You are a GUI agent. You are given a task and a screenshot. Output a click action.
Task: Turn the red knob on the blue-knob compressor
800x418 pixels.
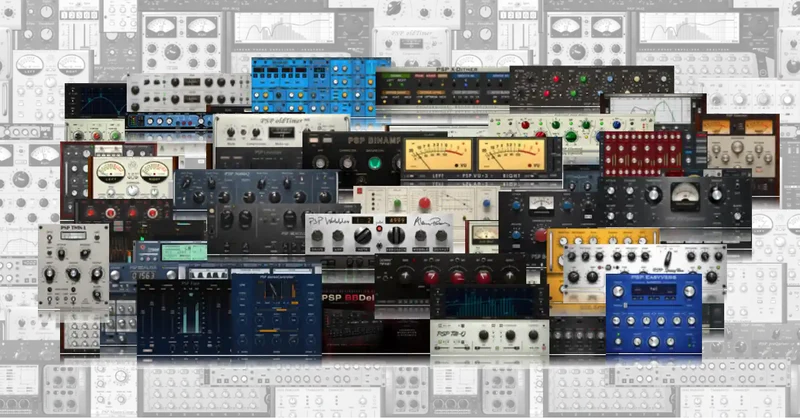pyautogui.click(x=541, y=235)
